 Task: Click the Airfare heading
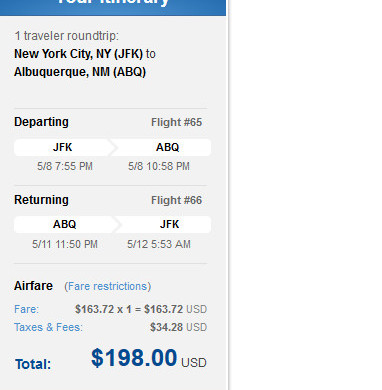click(33, 286)
